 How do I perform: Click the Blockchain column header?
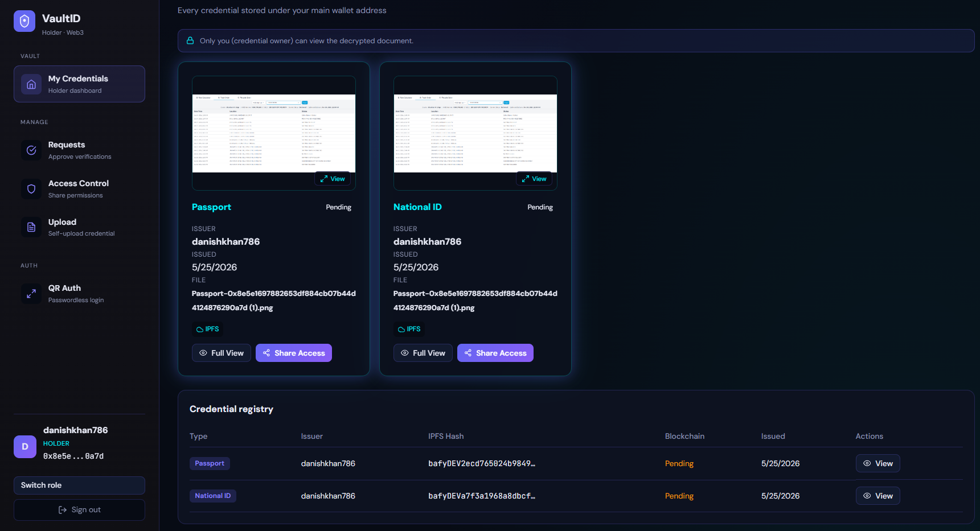pyautogui.click(x=684, y=436)
